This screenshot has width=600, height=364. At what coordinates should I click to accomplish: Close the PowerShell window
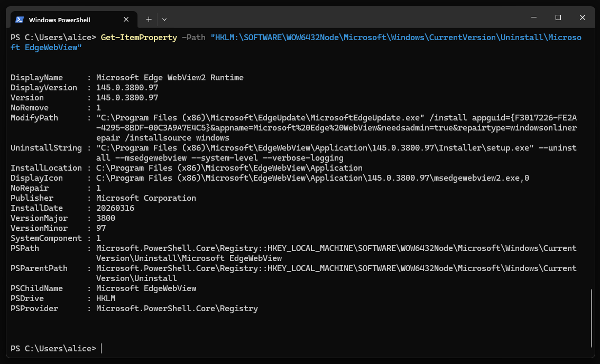[x=583, y=17]
